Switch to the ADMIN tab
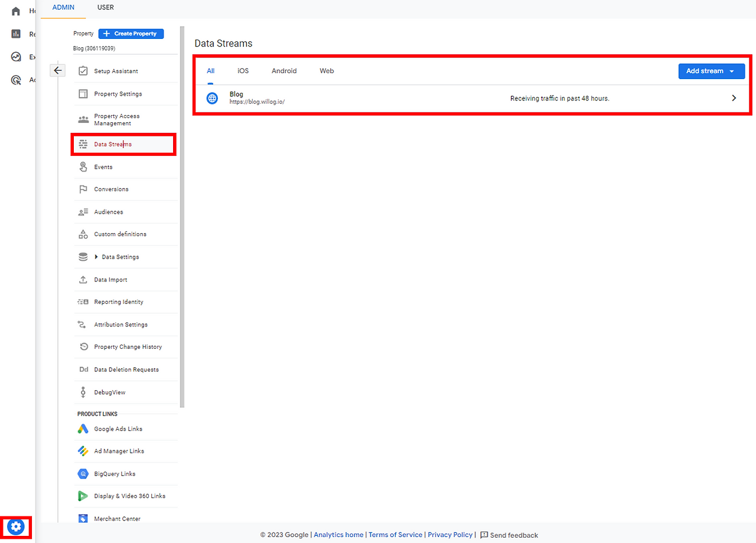 [x=63, y=8]
